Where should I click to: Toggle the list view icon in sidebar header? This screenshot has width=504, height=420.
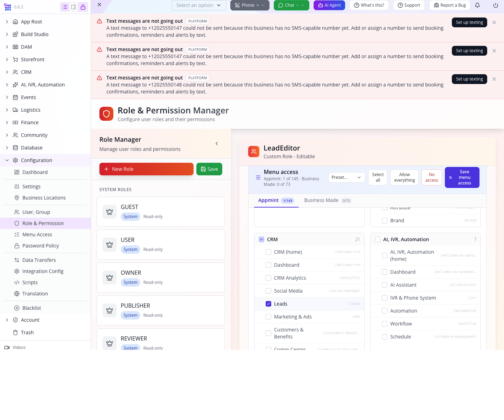click(65, 7)
